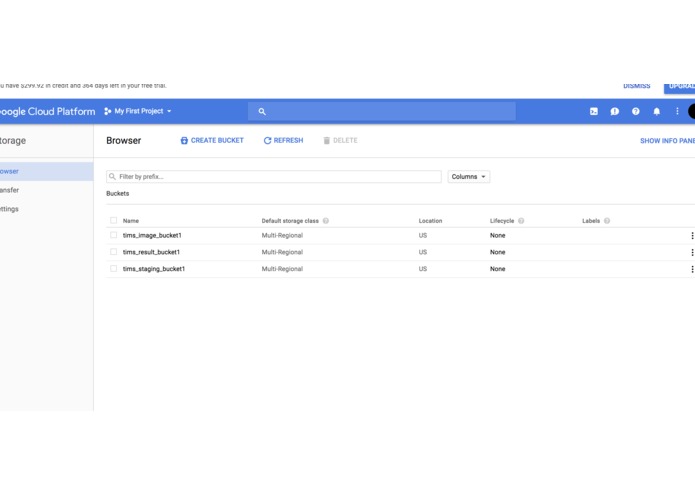
Task: Click Show Info Panel
Action: (667, 141)
